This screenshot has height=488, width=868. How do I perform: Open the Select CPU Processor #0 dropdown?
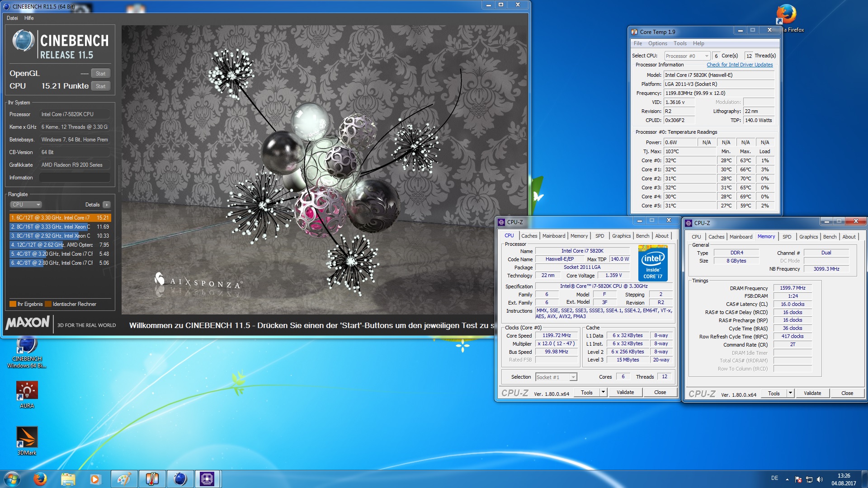[687, 56]
